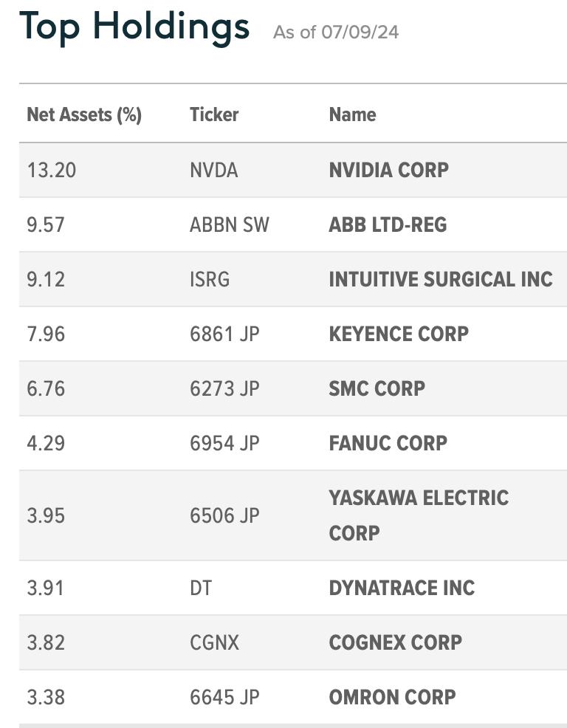The width and height of the screenshot is (567, 728).
Task: Click the 13.20 net assets value
Action: coord(51,170)
